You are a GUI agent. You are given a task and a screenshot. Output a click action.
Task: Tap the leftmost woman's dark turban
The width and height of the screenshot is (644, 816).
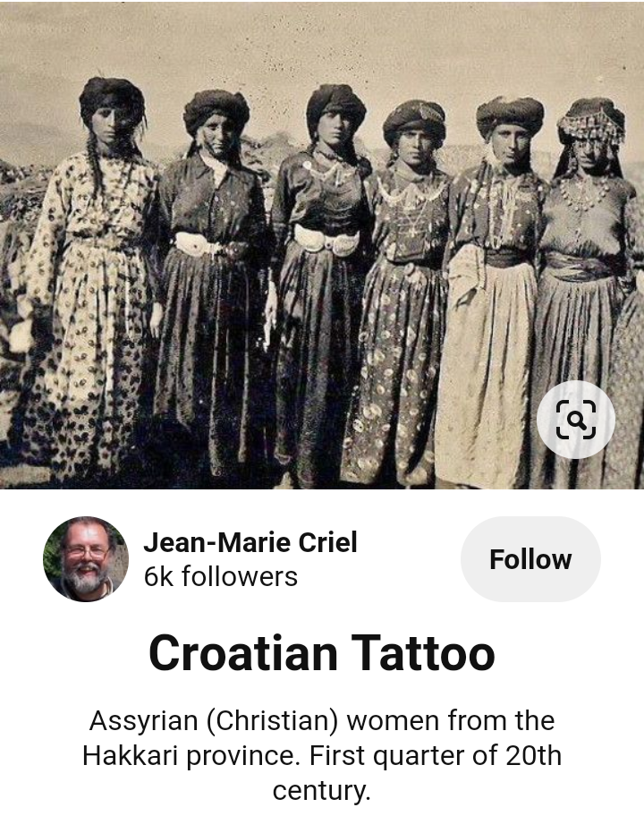click(112, 98)
